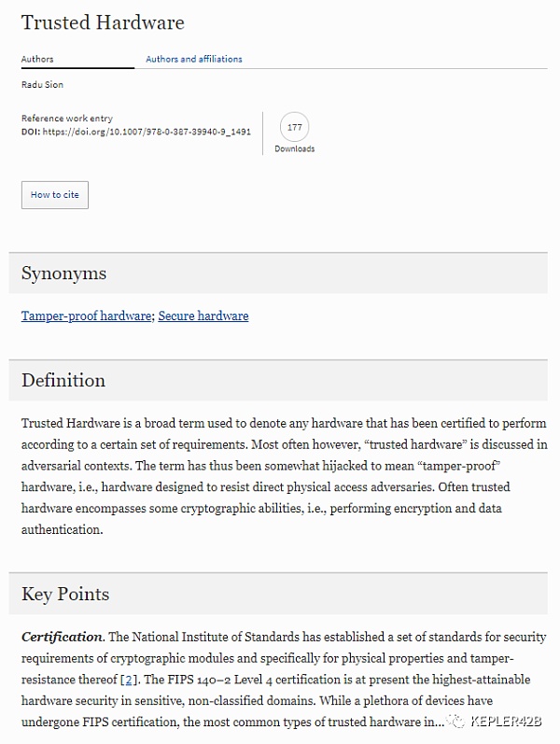The height and width of the screenshot is (744, 560).
Task: Follow the Secure hardware link
Action: coord(203,316)
